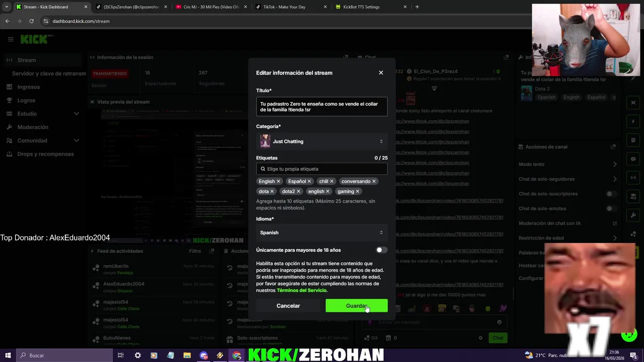Click the lightning bolt icon in right rail
Viewport: 644px width, 362px height.
633,122
